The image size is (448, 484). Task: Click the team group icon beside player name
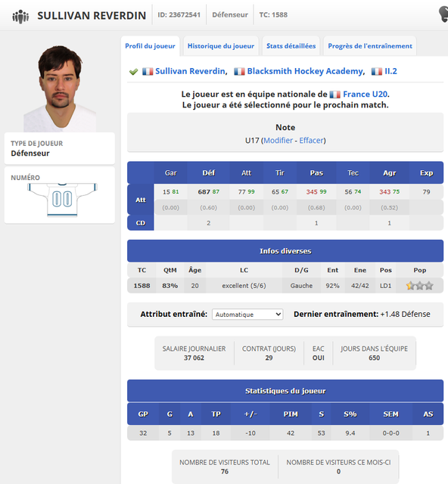(20, 16)
